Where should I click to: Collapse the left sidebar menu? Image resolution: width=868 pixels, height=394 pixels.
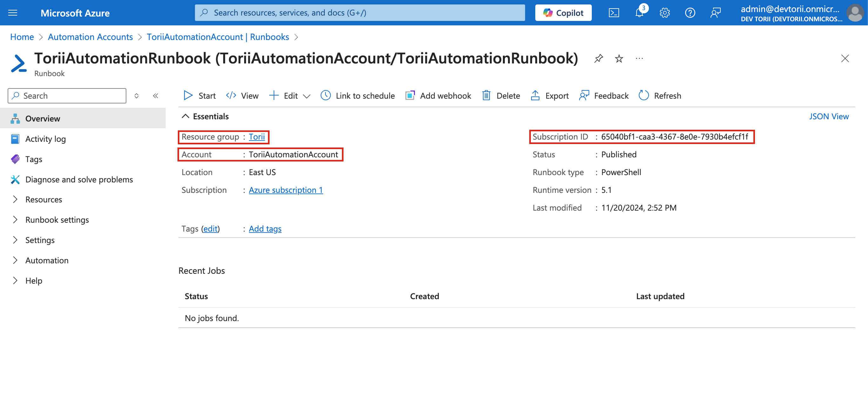(155, 95)
